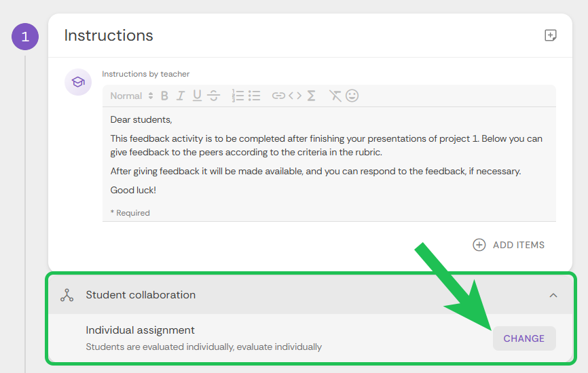This screenshot has width=588, height=373.
Task: Click the teacher graduation cap avatar
Action: click(78, 82)
